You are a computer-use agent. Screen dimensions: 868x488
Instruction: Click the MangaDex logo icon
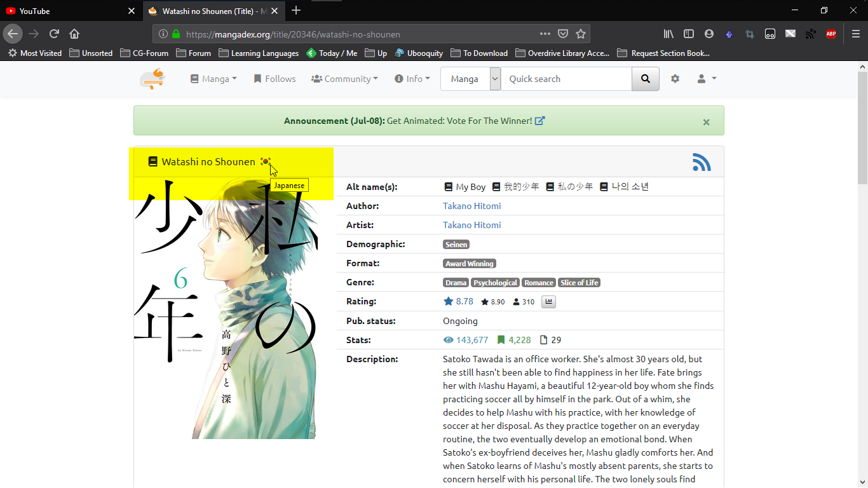(x=153, y=79)
